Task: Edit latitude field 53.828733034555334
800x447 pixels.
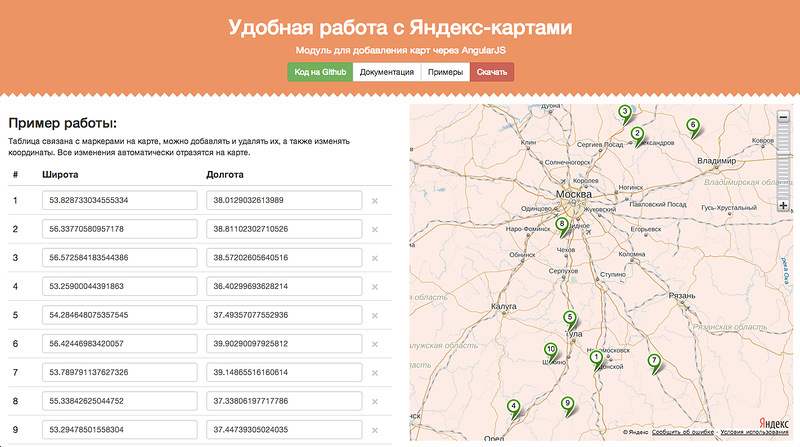Action: 119,200
